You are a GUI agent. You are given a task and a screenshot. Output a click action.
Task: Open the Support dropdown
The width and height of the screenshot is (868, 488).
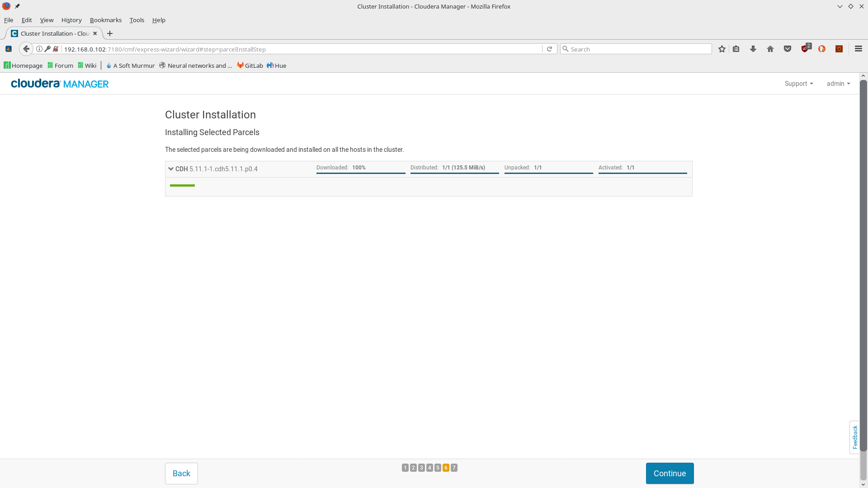(x=798, y=84)
